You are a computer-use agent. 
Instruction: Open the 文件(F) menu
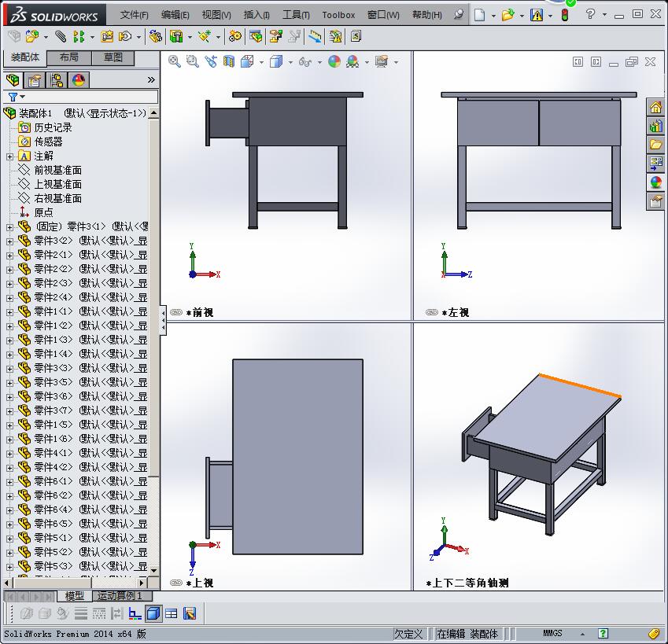[135, 15]
